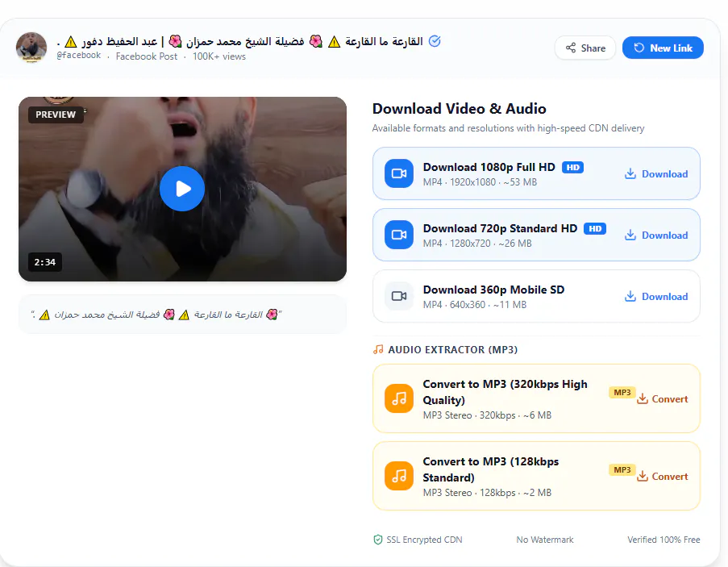Viewport: 728px width, 567px height.
Task: Click 'MP3 Stereo · 128kbps · ~2 MB' details
Action: tap(488, 493)
